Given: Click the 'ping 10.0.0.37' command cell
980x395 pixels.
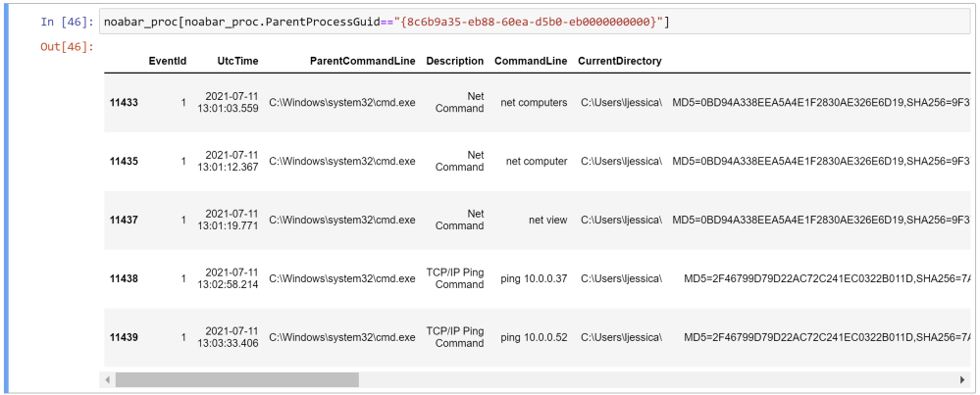Looking at the screenshot, I should (x=534, y=278).
